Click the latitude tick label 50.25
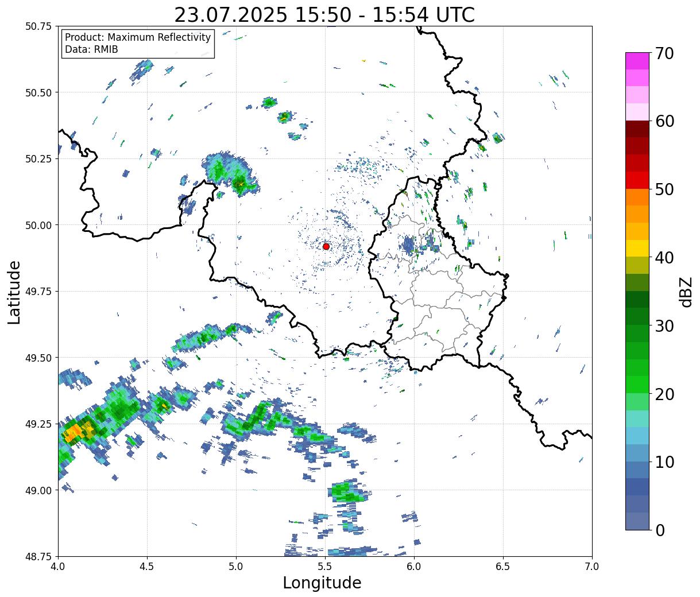This screenshot has width=700, height=597. point(39,158)
